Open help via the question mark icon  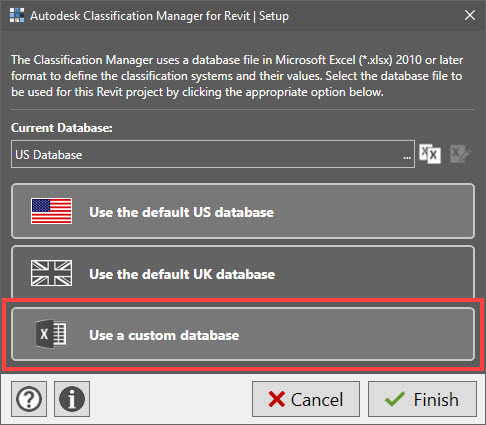(29, 399)
